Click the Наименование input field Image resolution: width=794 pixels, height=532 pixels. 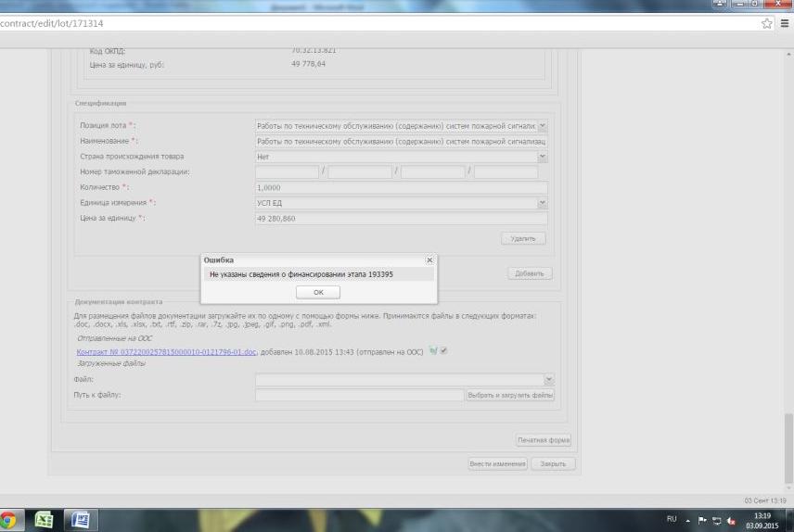point(401,142)
